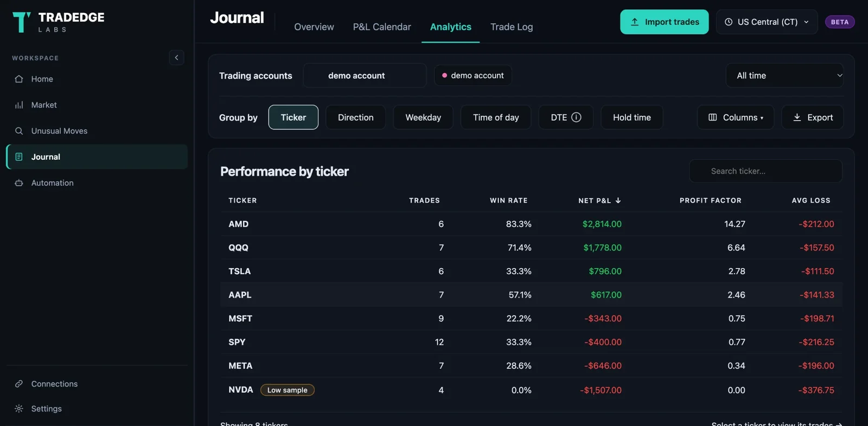This screenshot has width=868, height=426.
Task: Open Home in workspace sidebar
Action: pos(97,79)
